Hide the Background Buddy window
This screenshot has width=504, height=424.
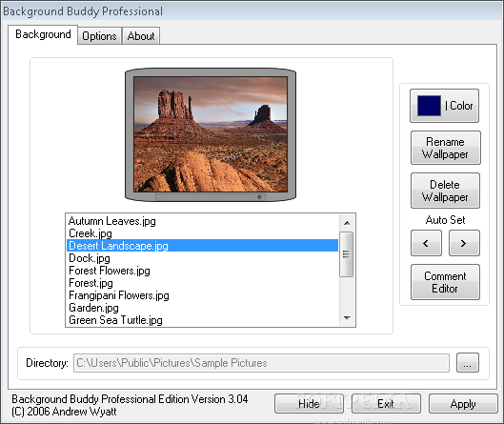(309, 403)
